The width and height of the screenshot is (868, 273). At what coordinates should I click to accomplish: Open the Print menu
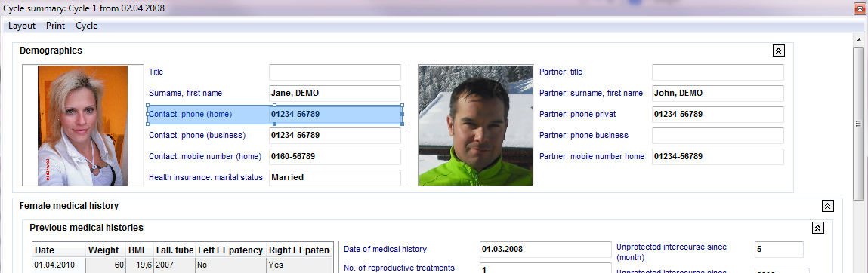click(x=55, y=26)
